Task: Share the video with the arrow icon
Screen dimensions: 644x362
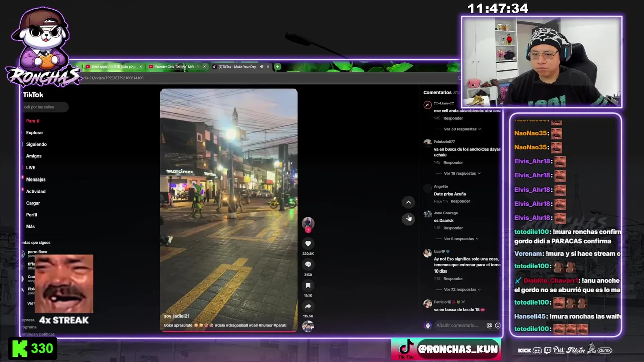Action: (308, 306)
